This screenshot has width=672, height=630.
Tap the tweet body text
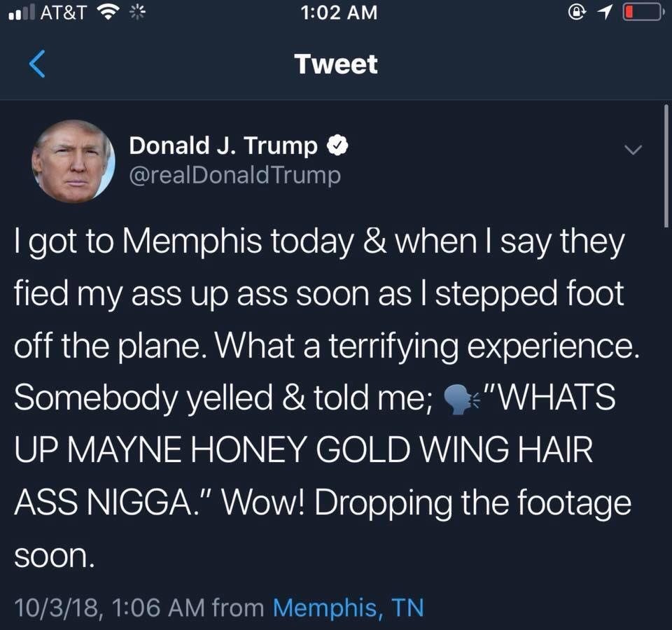(327, 398)
